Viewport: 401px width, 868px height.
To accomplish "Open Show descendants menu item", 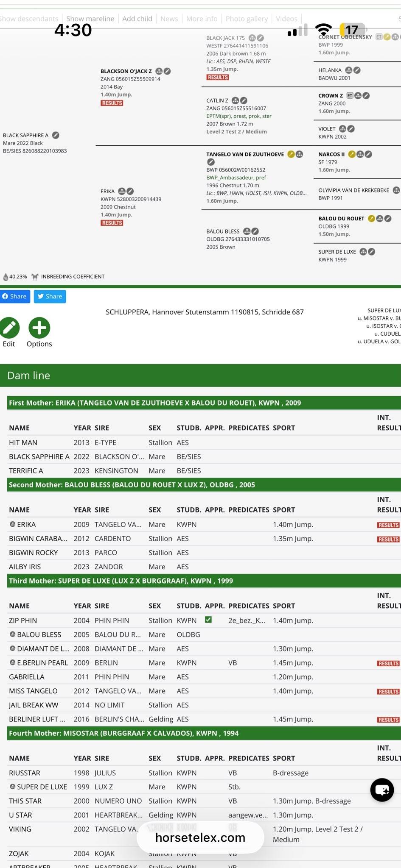I will tap(29, 19).
